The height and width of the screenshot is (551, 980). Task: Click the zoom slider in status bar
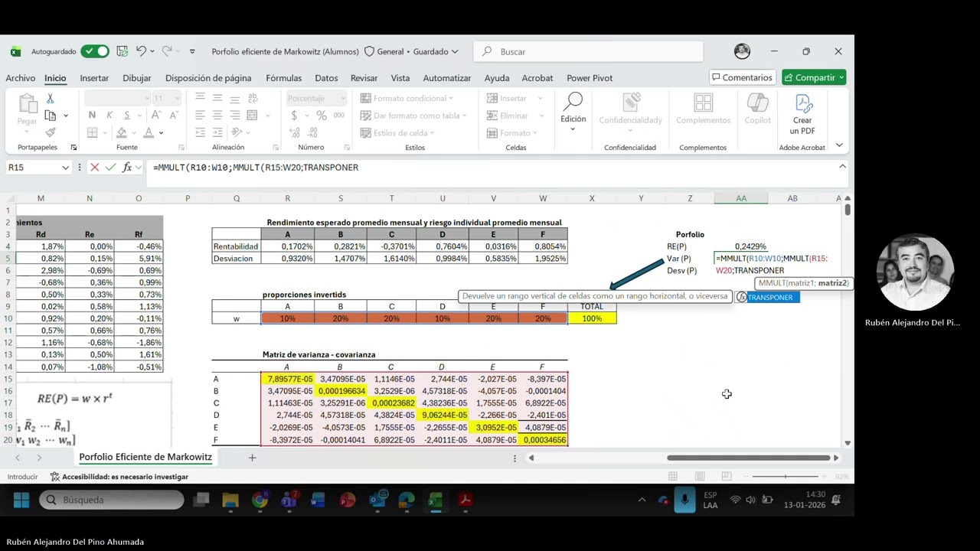[x=787, y=476]
